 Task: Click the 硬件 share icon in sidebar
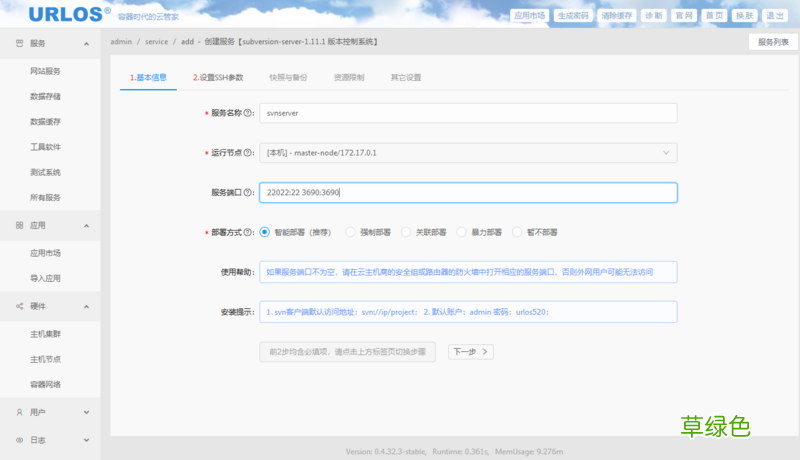click(x=19, y=306)
